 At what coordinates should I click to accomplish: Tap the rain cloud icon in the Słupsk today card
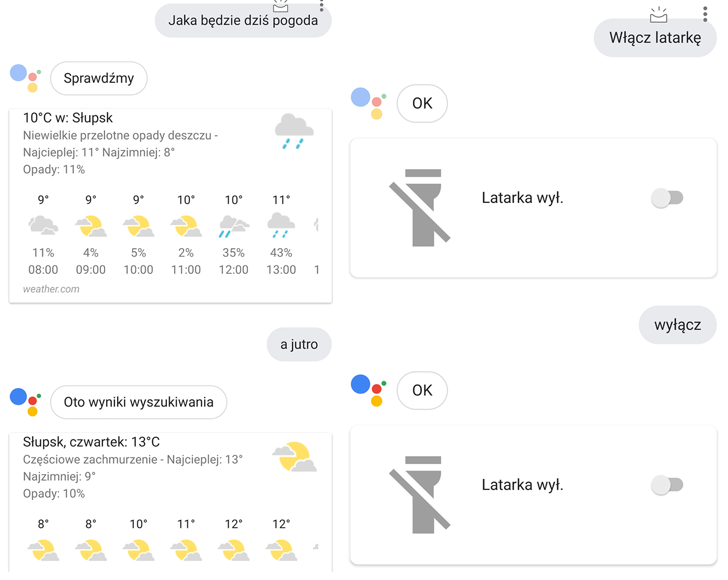click(x=294, y=131)
